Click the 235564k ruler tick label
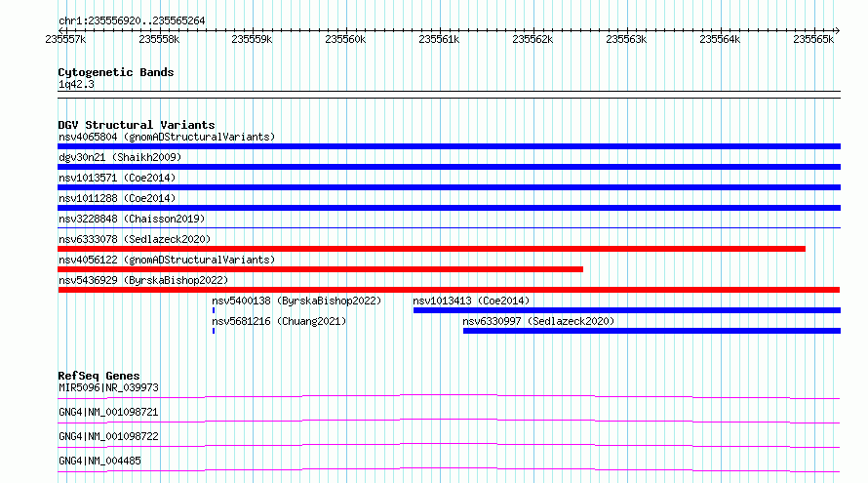Image resolution: width=868 pixels, height=483 pixels. pos(720,39)
